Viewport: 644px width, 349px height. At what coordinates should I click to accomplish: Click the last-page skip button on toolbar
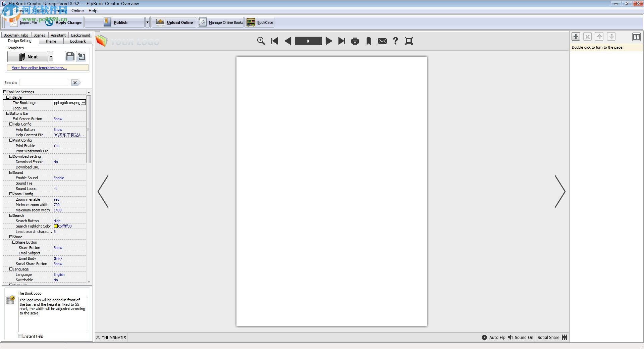[342, 41]
